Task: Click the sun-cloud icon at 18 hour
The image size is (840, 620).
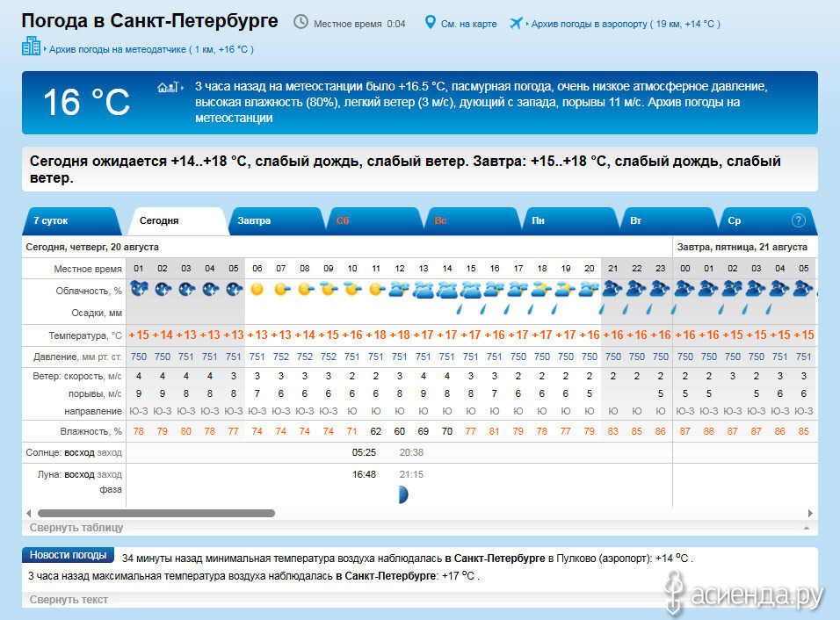Action: tap(541, 290)
